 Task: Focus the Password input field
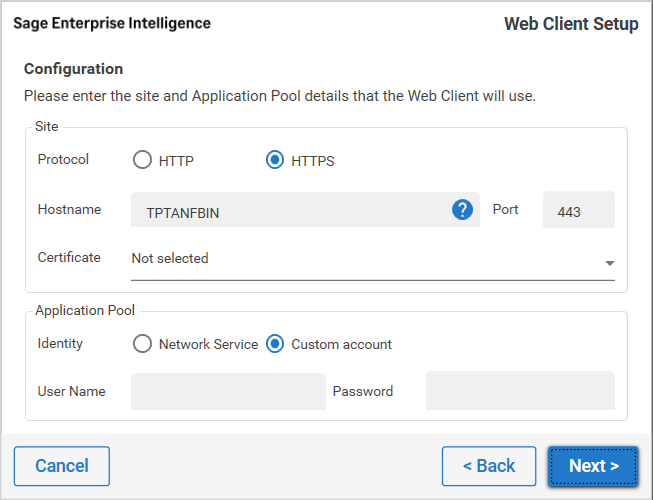pos(520,391)
